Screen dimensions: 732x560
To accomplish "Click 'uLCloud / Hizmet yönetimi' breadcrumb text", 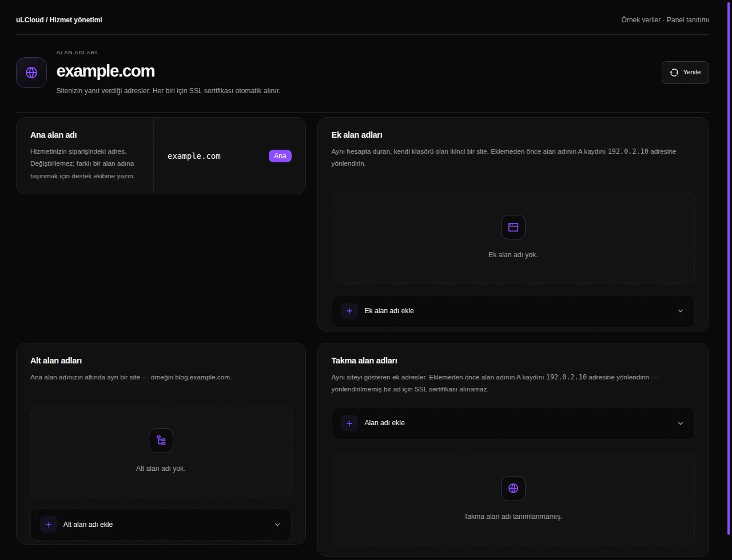I will click(x=59, y=20).
